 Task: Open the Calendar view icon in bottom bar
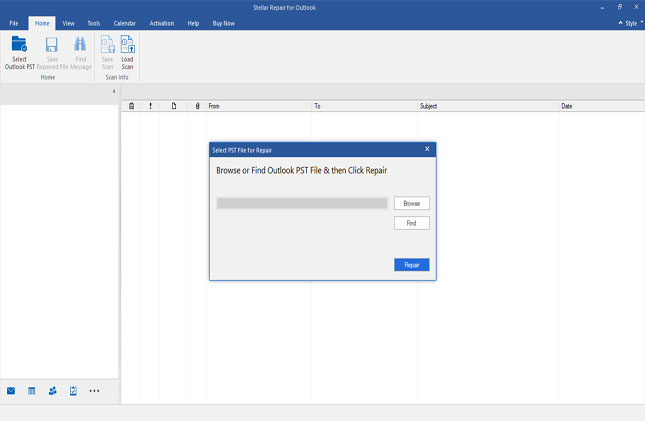(32, 390)
